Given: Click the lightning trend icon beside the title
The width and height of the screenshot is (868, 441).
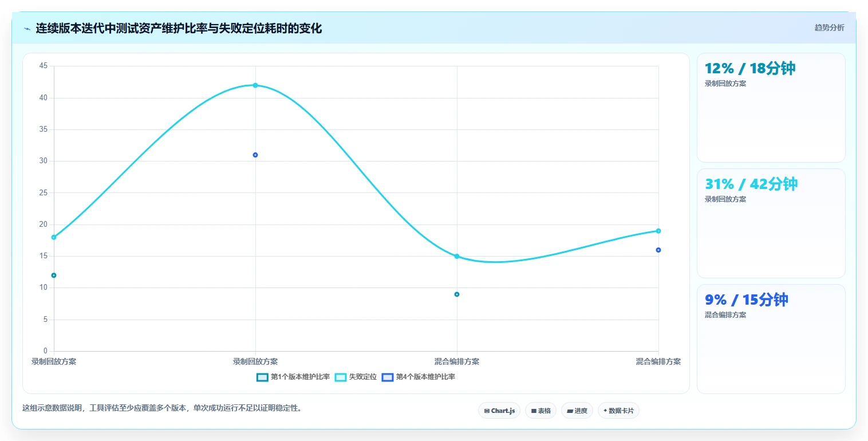Looking at the screenshot, I should (27, 29).
